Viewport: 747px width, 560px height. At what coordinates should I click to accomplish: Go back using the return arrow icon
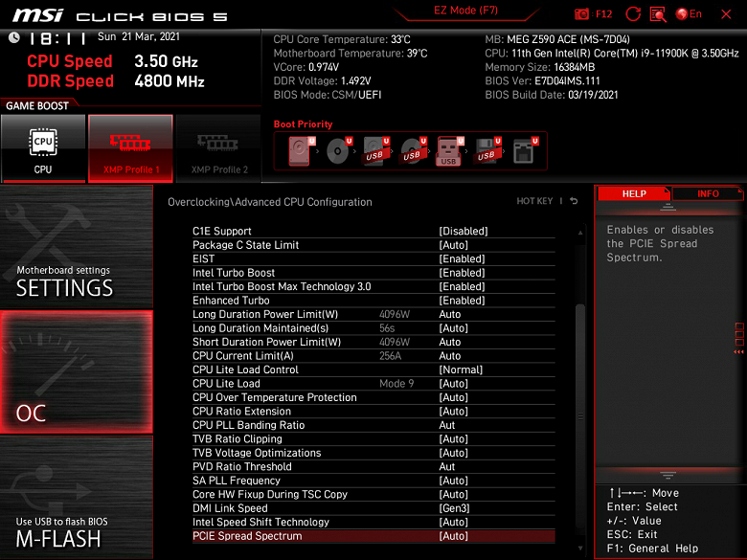point(574,201)
